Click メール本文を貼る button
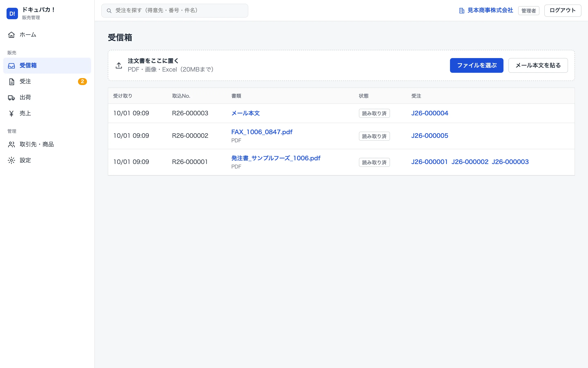Viewport: 588px width, 368px height. (x=538, y=65)
